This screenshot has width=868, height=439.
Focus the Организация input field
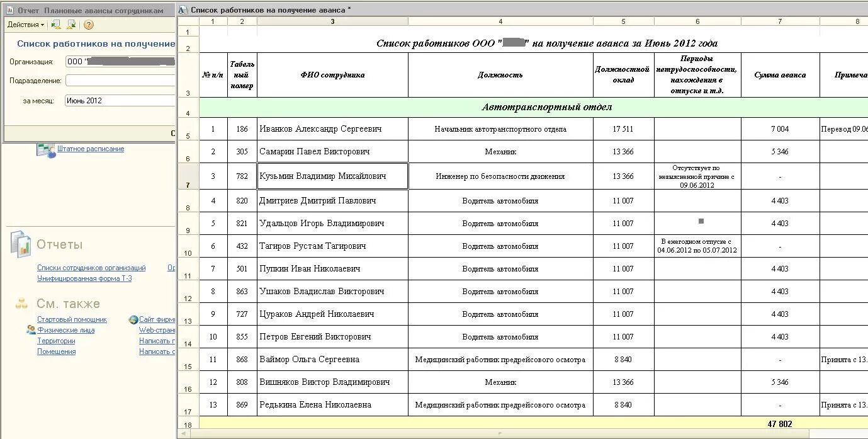click(x=120, y=62)
